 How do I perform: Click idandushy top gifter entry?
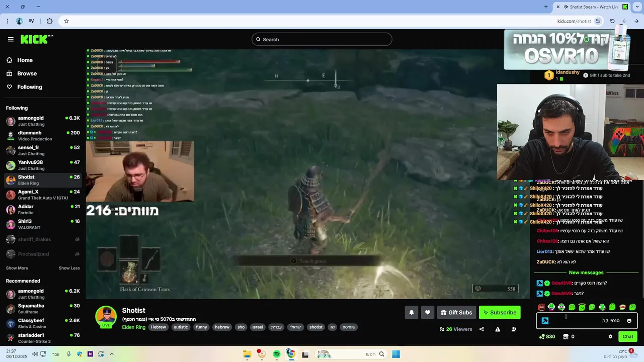tap(562, 75)
